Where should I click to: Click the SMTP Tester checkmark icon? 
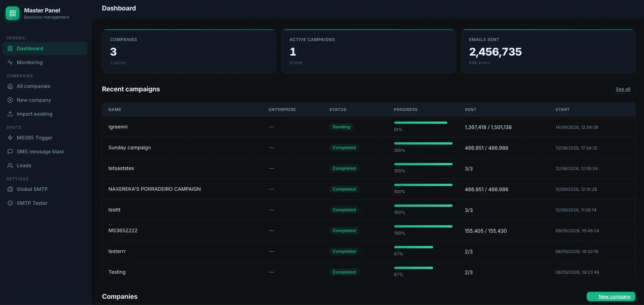pyautogui.click(x=10, y=203)
